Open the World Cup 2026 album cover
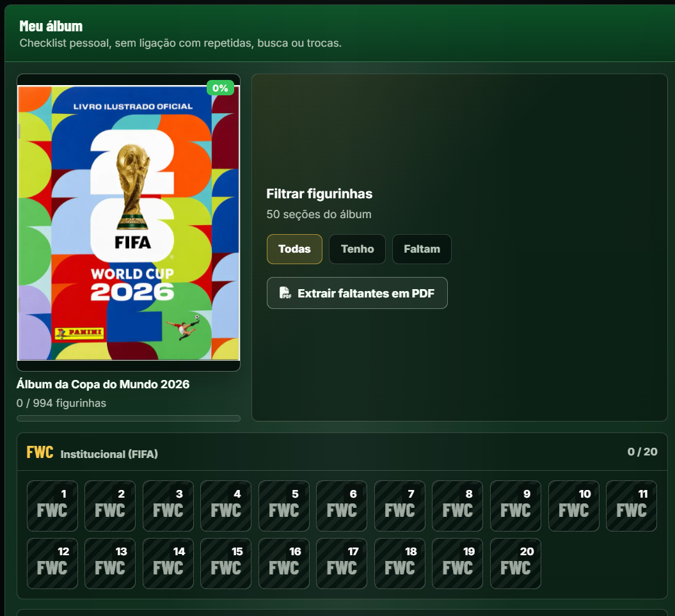 (x=129, y=223)
